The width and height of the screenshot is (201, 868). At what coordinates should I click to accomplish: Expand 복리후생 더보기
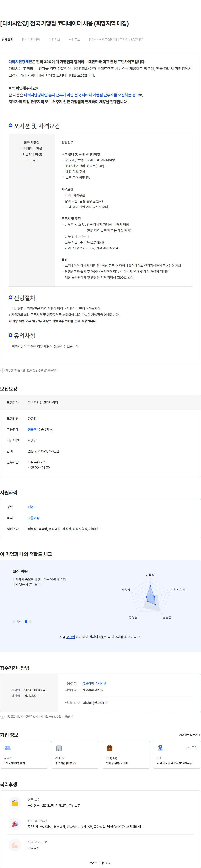[100, 863]
